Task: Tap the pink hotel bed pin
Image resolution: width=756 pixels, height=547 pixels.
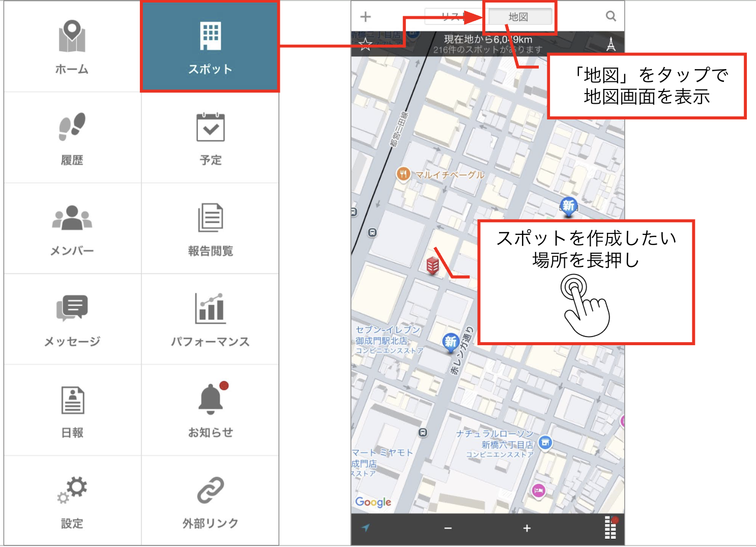Action: [x=538, y=491]
